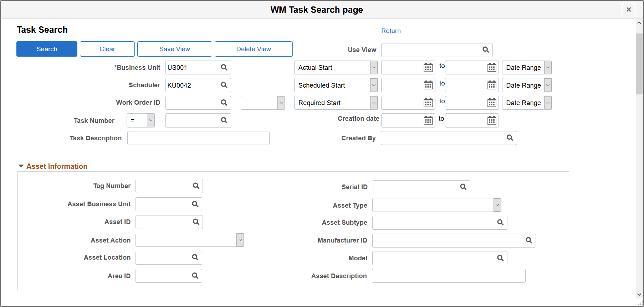Open the Asset Action dropdown

click(190, 240)
